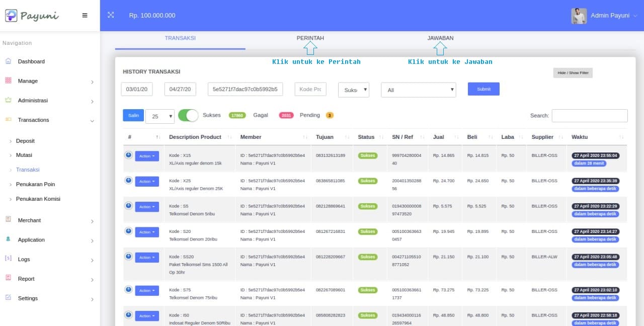Click the Manage grid icon in the sidebar
The height and width of the screenshot is (326, 644).
point(8,80)
